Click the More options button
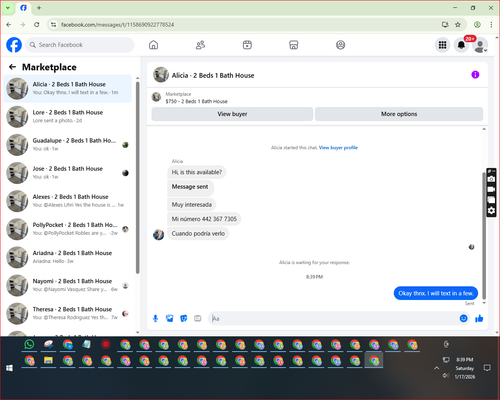500x400 pixels. [399, 114]
